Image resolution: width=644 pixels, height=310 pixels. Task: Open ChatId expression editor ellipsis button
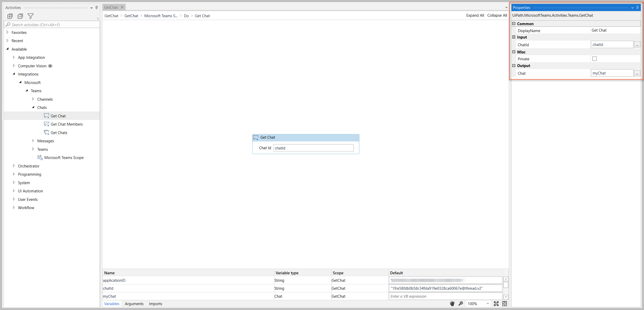[x=637, y=45]
